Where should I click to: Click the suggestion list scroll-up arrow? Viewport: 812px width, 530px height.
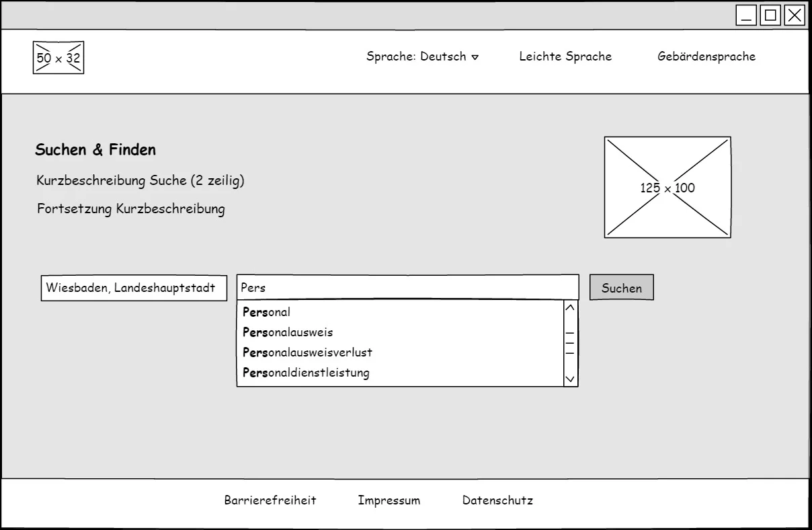[x=570, y=308]
